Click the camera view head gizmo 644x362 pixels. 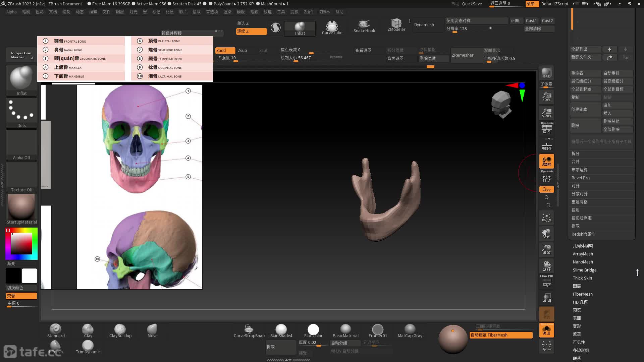[501, 104]
